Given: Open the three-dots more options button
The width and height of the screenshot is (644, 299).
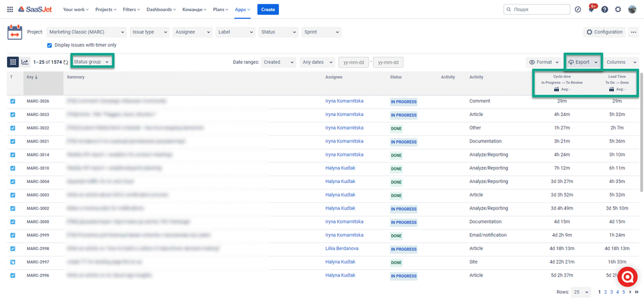Looking at the screenshot, I should tap(633, 32).
